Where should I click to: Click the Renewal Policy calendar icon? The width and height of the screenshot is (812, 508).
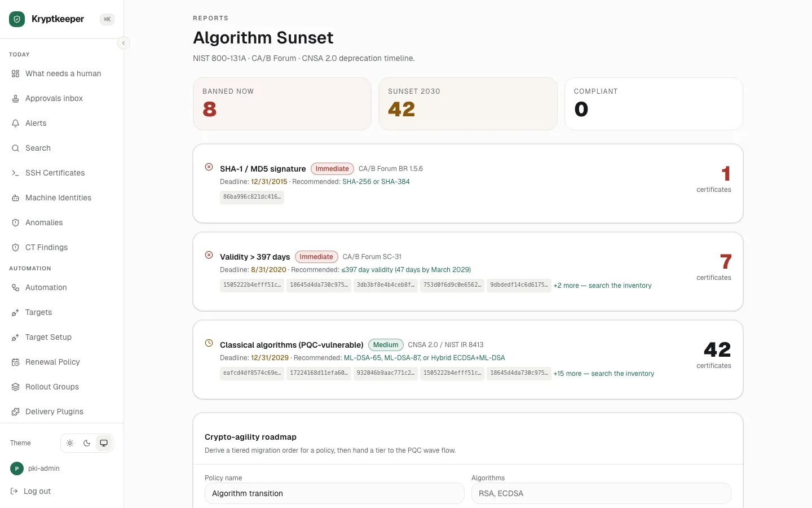click(x=16, y=362)
